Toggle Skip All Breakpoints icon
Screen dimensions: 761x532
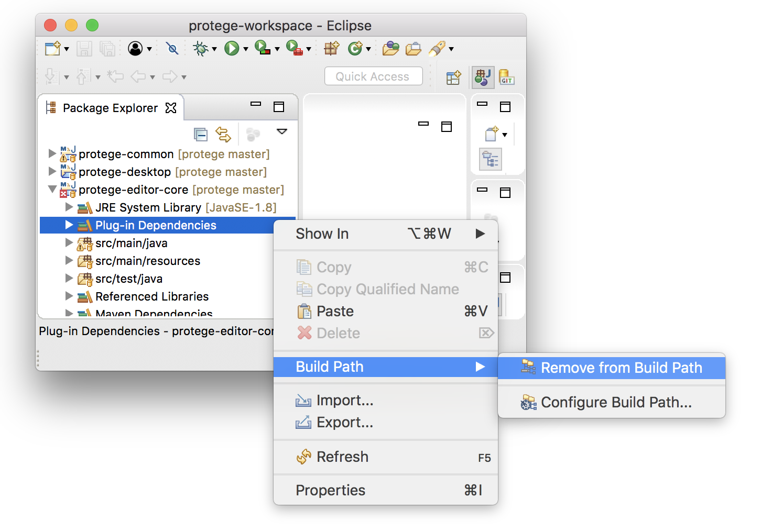[x=172, y=49]
